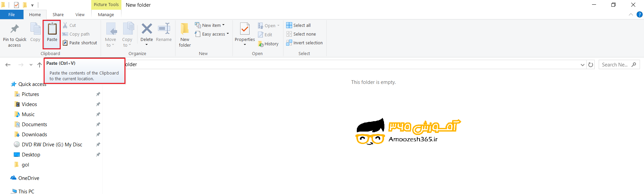The height and width of the screenshot is (194, 644).
Task: Click Invert selection
Action: [305, 43]
